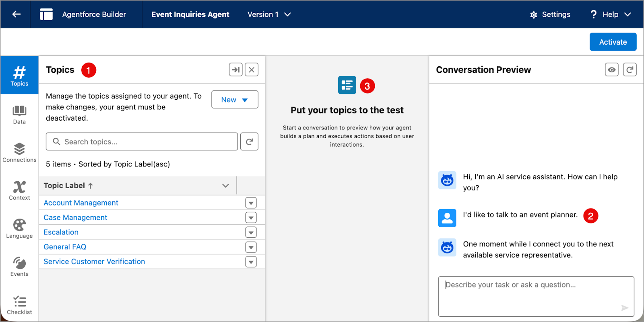This screenshot has height=322, width=644.
Task: Open the Checklist panel
Action: pos(19,305)
